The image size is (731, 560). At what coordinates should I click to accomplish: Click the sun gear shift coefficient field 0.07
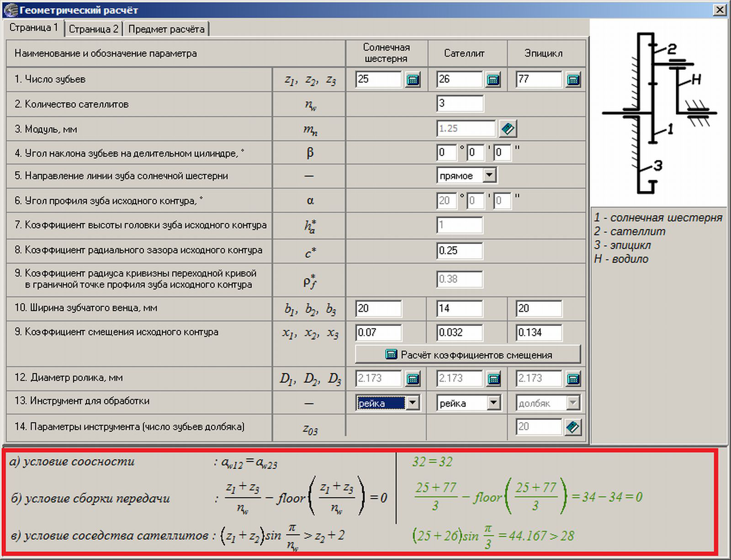pos(379,333)
